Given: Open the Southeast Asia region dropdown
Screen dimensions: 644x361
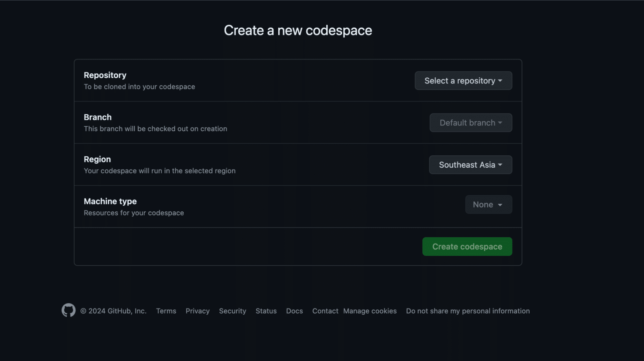Looking at the screenshot, I should (470, 165).
